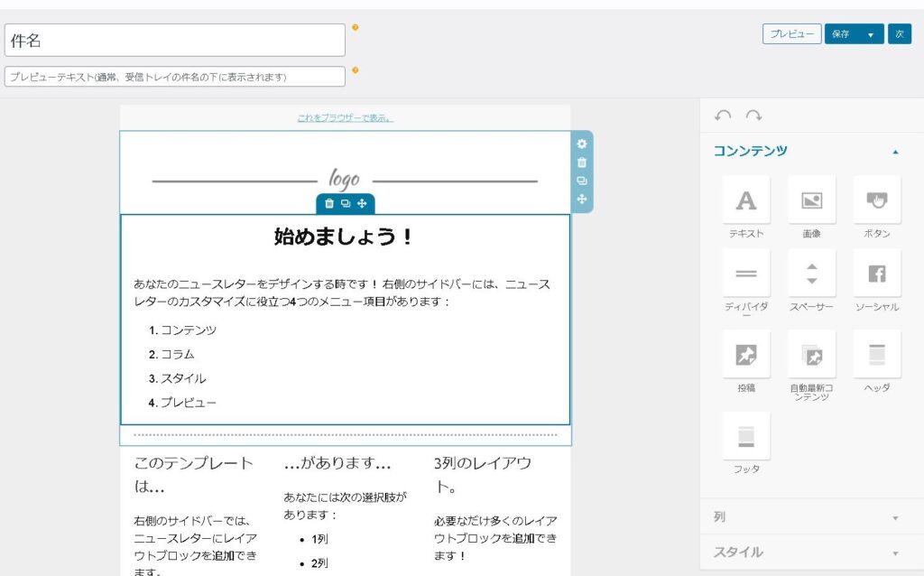The height and width of the screenshot is (576, 924).
Task: Open column settings via the gear icon
Action: point(582,144)
